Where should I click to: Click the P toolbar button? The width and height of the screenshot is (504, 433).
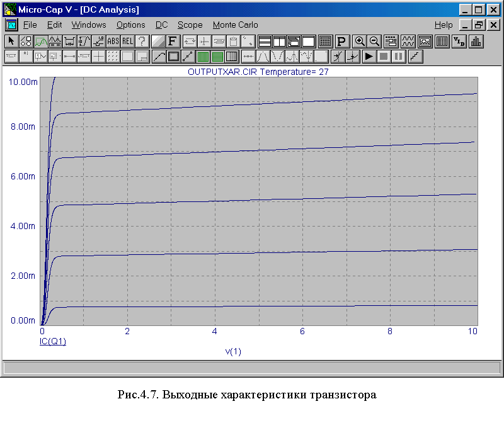tap(341, 42)
